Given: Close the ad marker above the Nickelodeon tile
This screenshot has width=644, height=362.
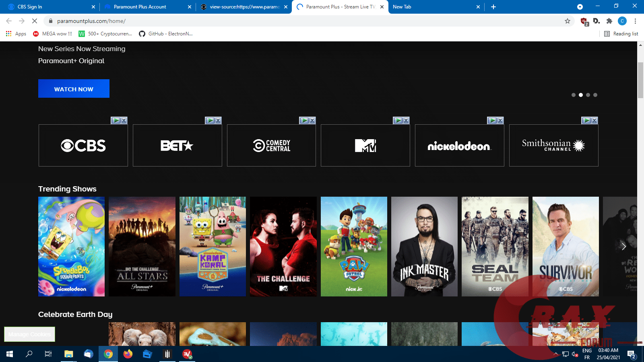Looking at the screenshot, I should click(500, 120).
